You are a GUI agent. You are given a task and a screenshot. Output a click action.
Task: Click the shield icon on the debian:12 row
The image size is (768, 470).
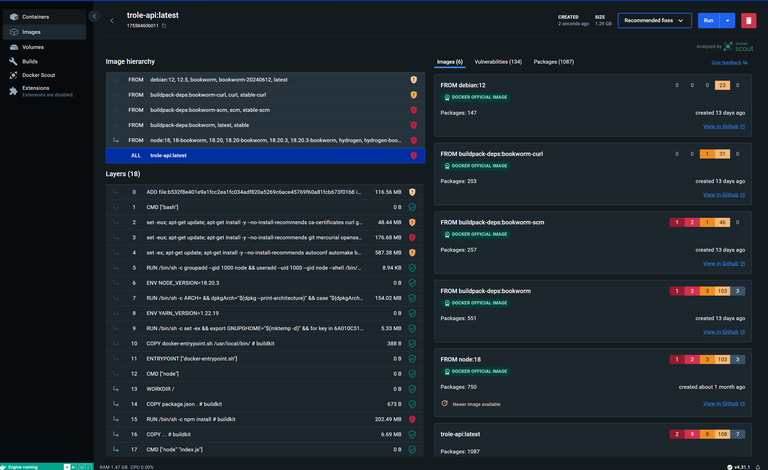(x=413, y=79)
